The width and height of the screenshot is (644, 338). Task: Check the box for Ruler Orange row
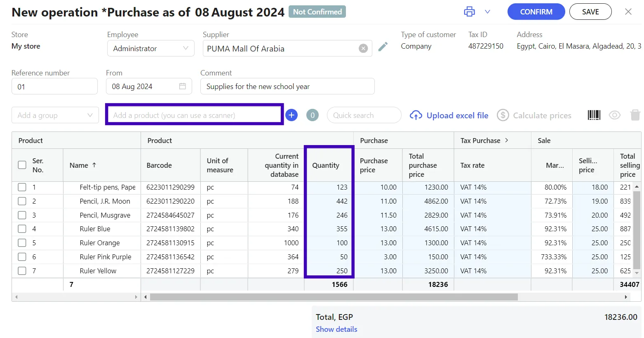coord(22,243)
